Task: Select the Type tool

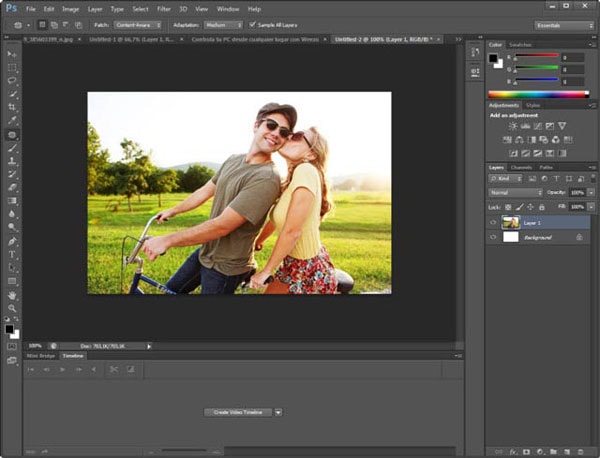Action: click(12, 254)
